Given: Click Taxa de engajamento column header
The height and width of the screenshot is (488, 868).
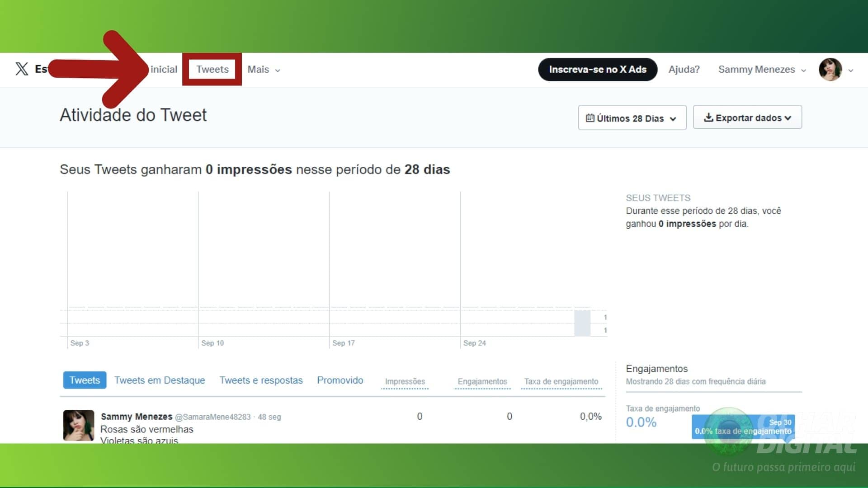Looking at the screenshot, I should [561, 382].
